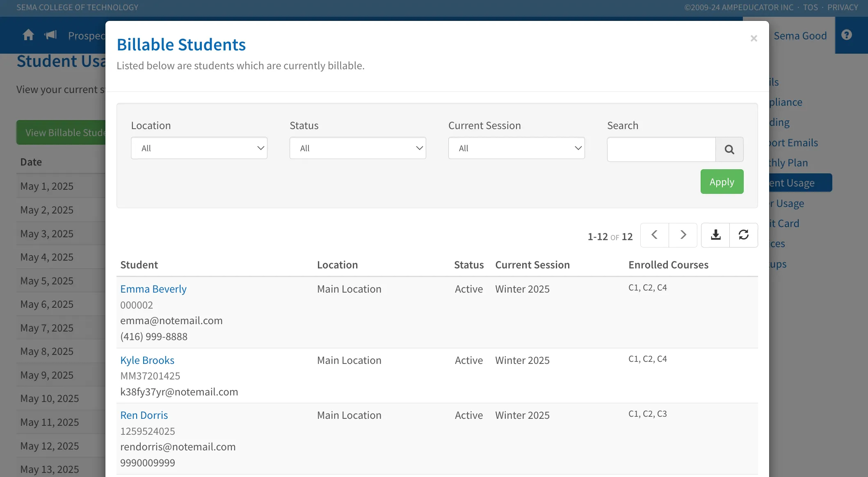The height and width of the screenshot is (477, 868).
Task: Open the Sema Good user menu
Action: pyautogui.click(x=800, y=36)
